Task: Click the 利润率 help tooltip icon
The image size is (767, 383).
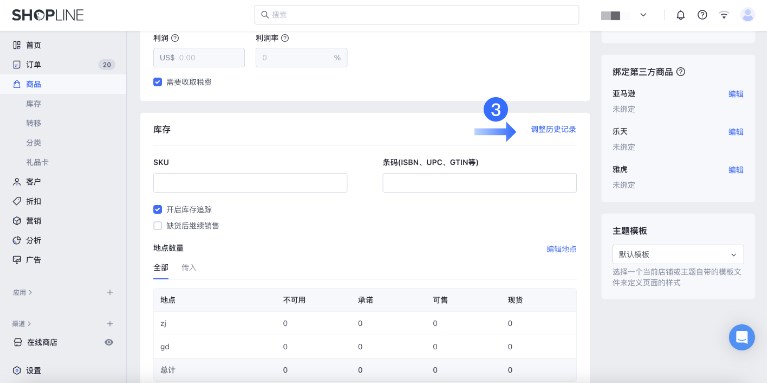Action: coord(285,38)
